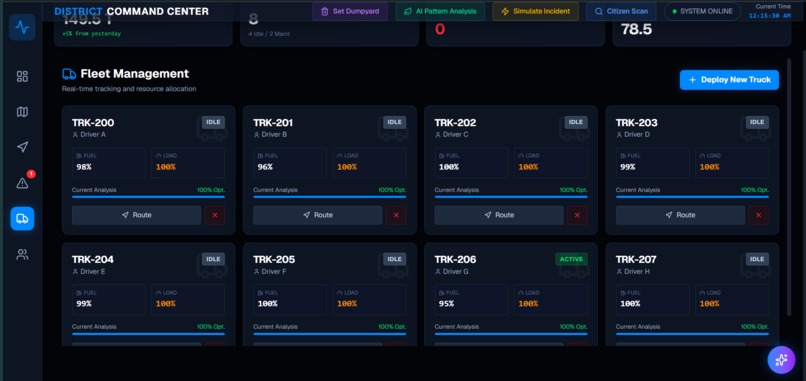This screenshot has height=381, width=806.
Task: Click Route button for TRK-201
Action: [318, 215]
